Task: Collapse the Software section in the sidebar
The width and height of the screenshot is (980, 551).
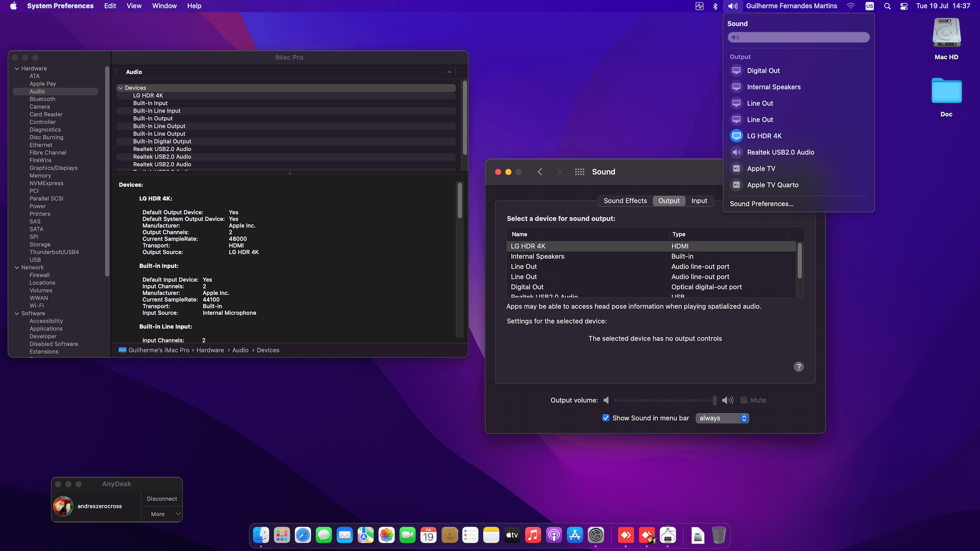Action: point(17,313)
